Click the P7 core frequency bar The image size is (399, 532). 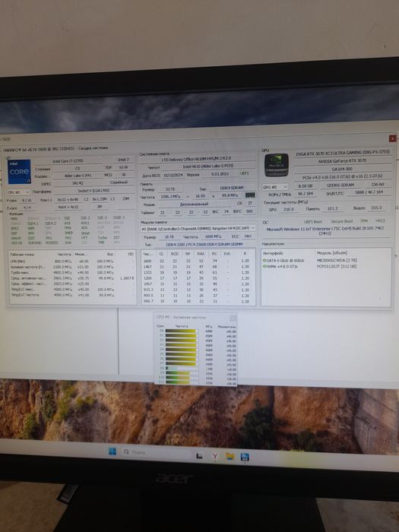click(182, 364)
